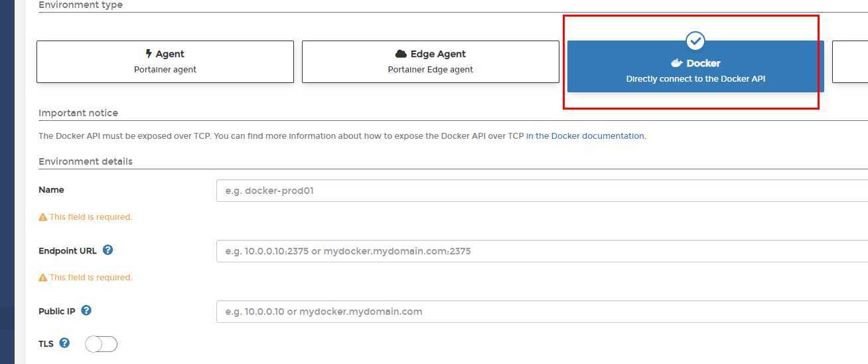Click the cloud Edge Agent icon
The image size is (868, 364).
tap(401, 54)
